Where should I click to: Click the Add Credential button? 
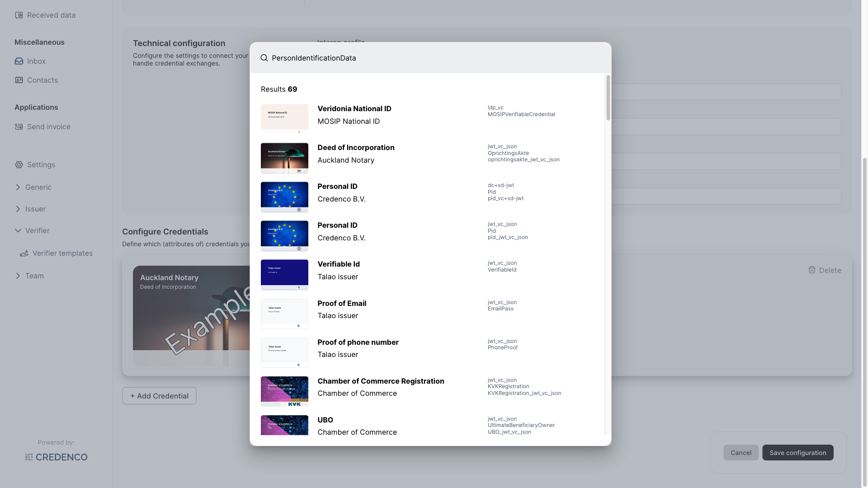coord(159,395)
